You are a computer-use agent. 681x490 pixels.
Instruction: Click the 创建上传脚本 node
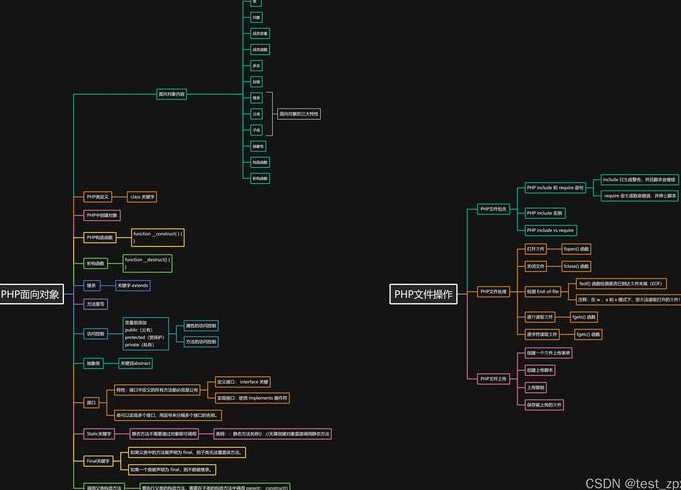[540, 370]
